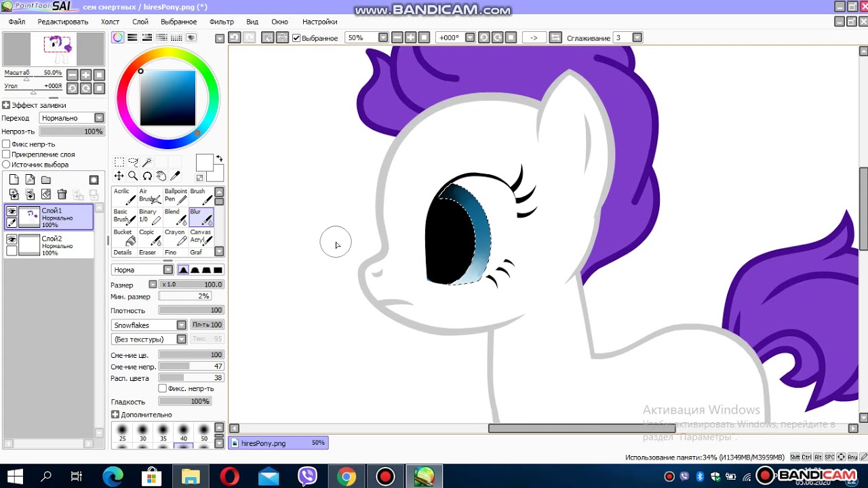Select brush size preset 50
Screen dimensions: 868x488
pos(204,433)
